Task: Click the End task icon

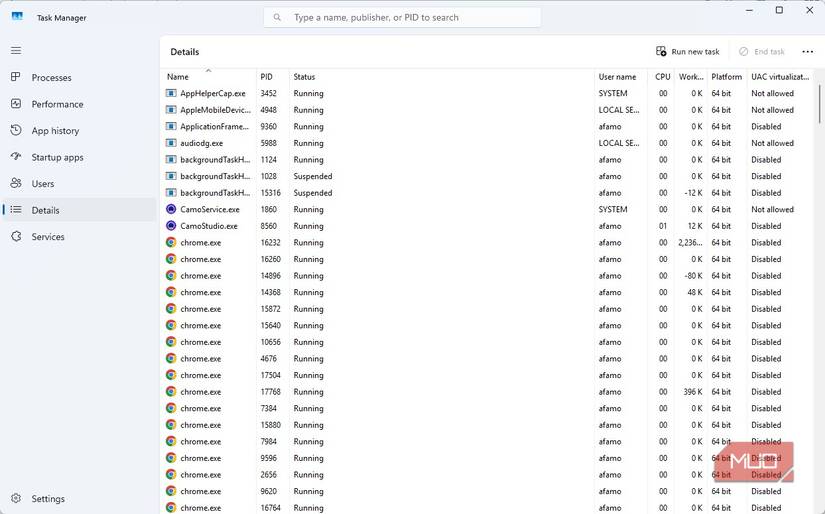Action: pyautogui.click(x=743, y=52)
